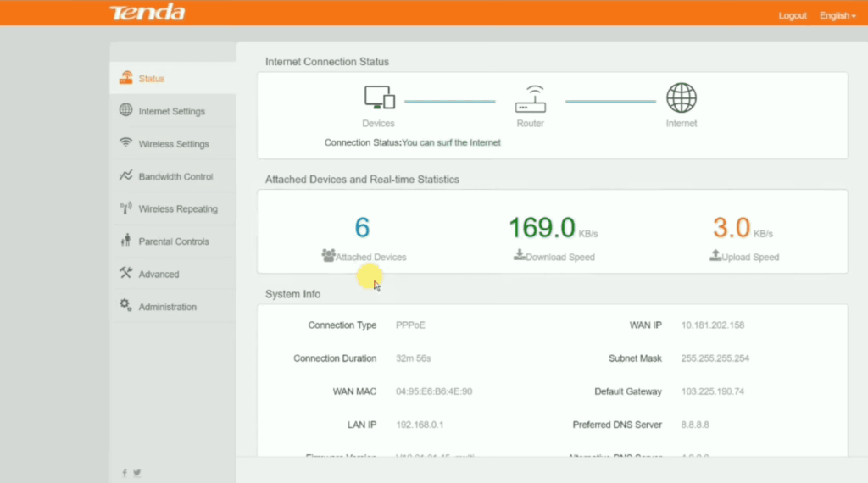This screenshot has height=483, width=868.
Task: Open the Facebook icon in the footer
Action: tap(125, 473)
